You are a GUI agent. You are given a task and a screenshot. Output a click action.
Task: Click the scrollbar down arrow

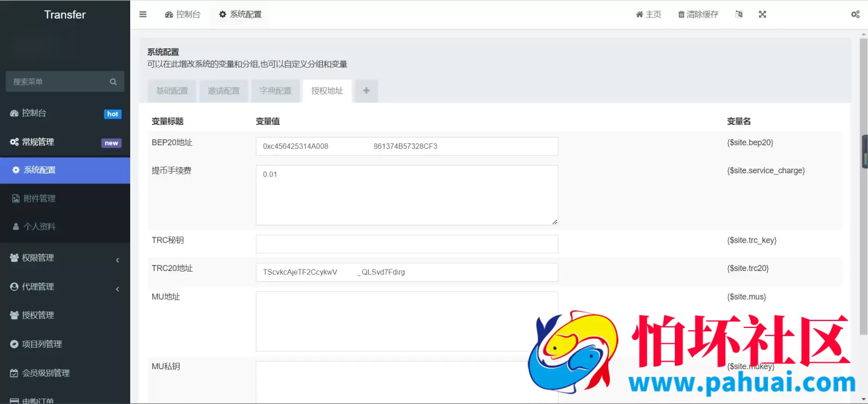tap(864, 399)
